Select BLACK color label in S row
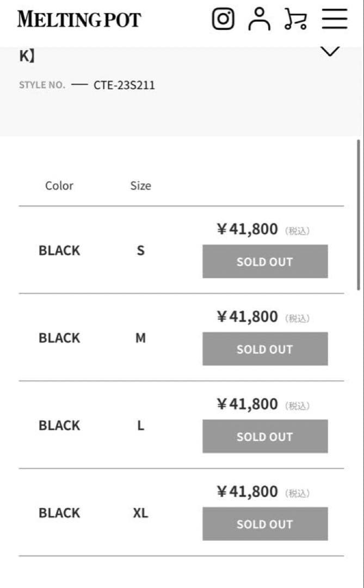This screenshot has height=588, width=364. [x=59, y=250]
